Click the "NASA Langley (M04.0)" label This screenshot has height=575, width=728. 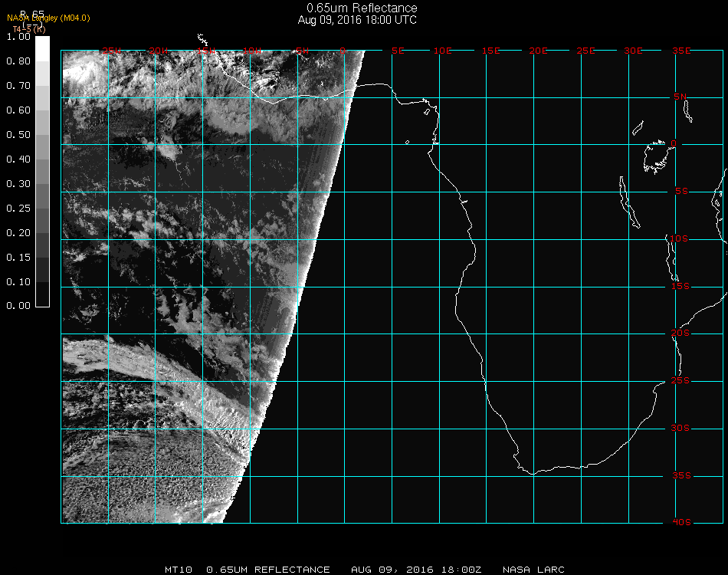[48, 18]
